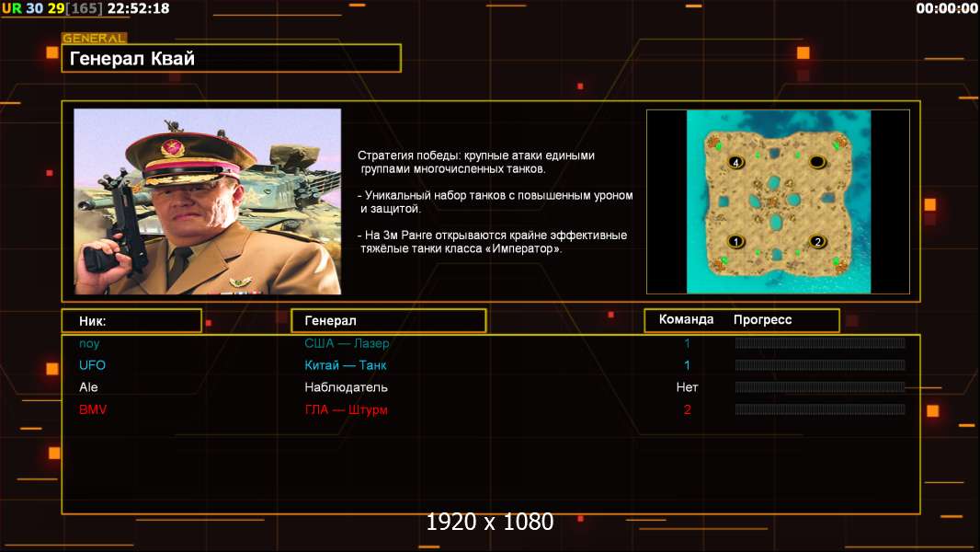The height and width of the screenshot is (552, 980).
Task: Click Ale's loading progress bar
Action: (x=820, y=387)
